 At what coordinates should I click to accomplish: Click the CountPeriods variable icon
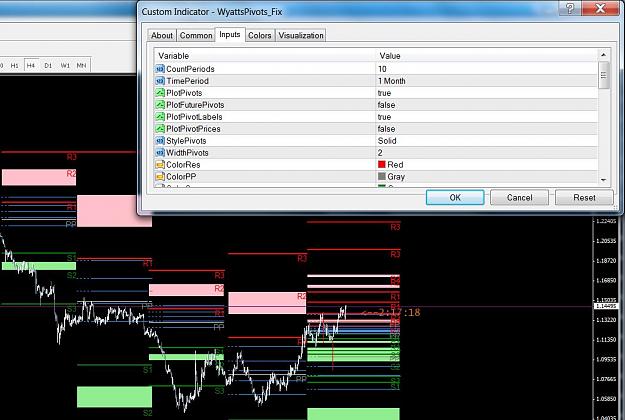[x=160, y=69]
